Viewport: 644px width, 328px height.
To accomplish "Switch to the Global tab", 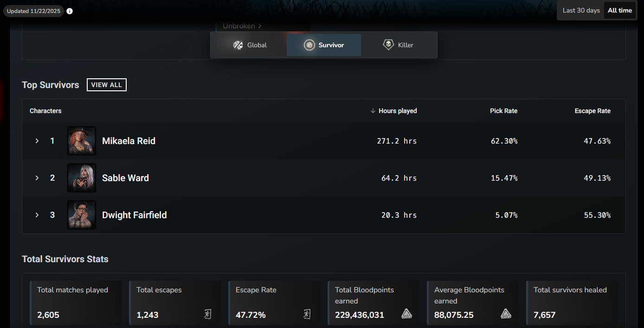I will click(250, 45).
